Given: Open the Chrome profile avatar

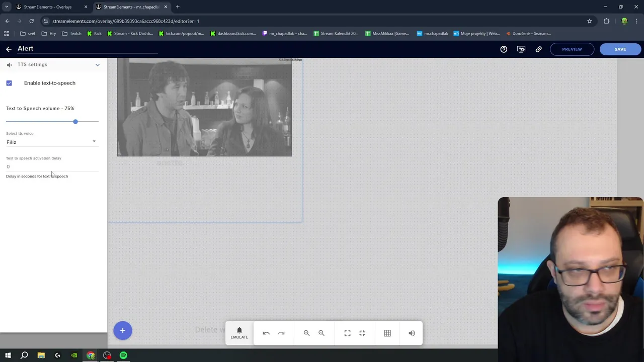Looking at the screenshot, I should click(624, 21).
